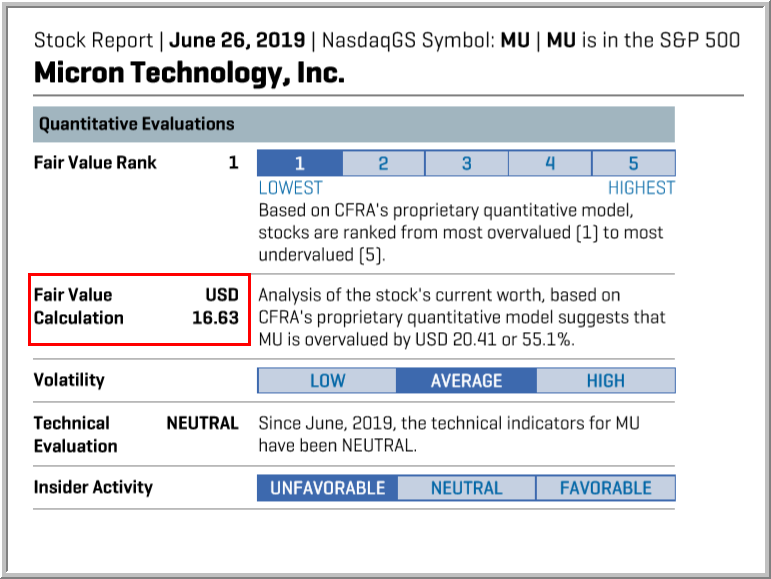Click the NEUTRAL technical evaluation value

point(203,423)
